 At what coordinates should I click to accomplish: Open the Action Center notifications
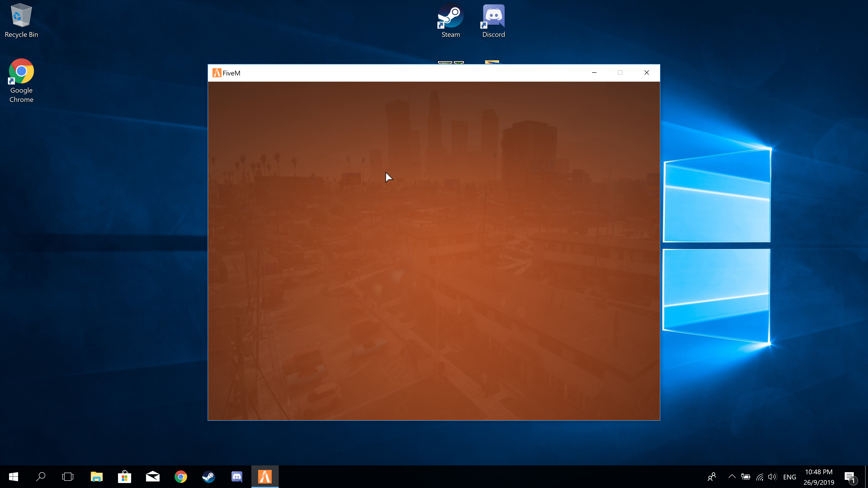(850, 477)
